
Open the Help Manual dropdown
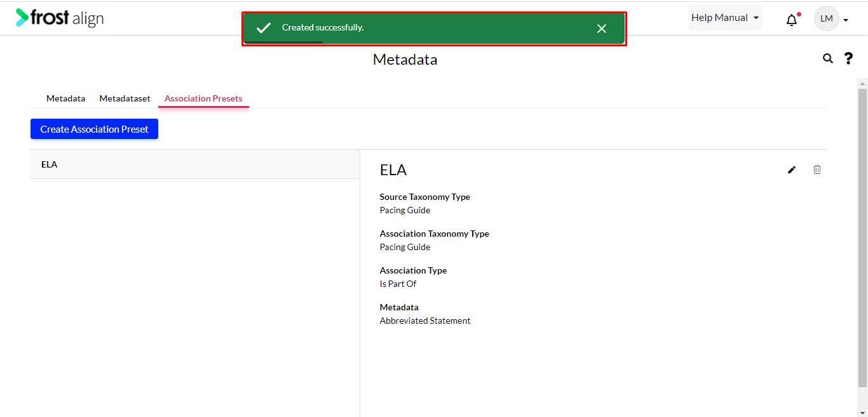tap(725, 18)
